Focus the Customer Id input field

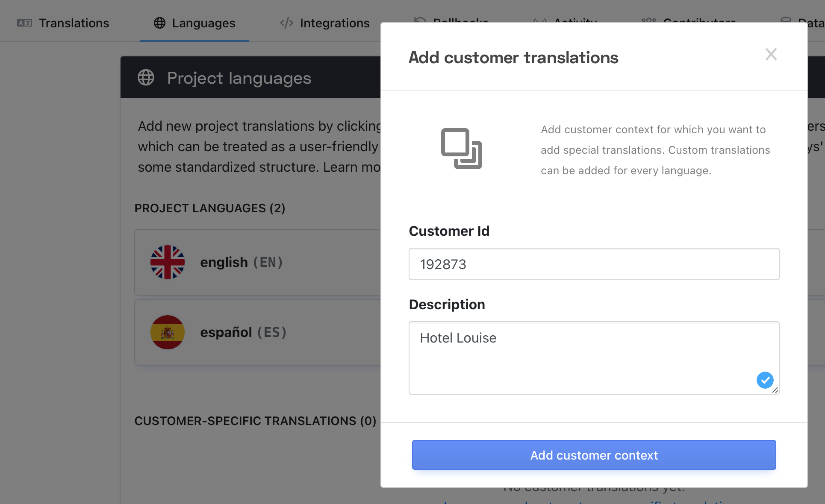point(594,264)
